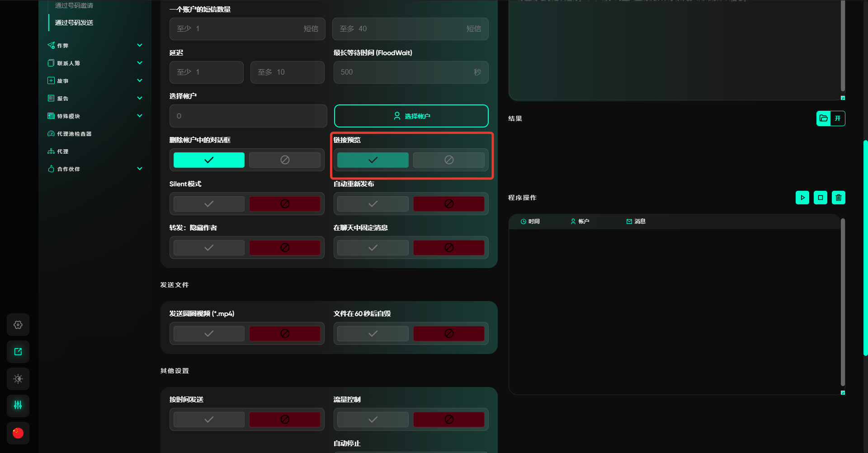Viewport: 868px width, 453px height.
Task: Open 代理池检查器 in the sidebar
Action: coord(74,134)
